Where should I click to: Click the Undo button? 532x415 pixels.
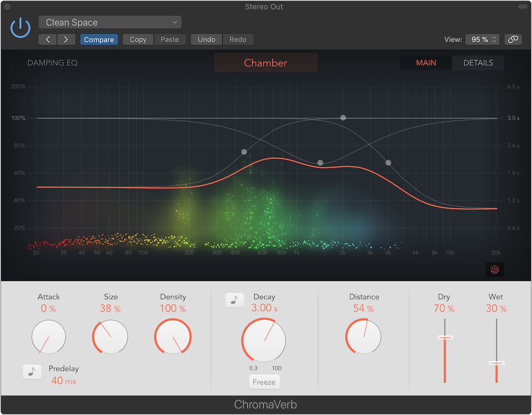(x=206, y=40)
